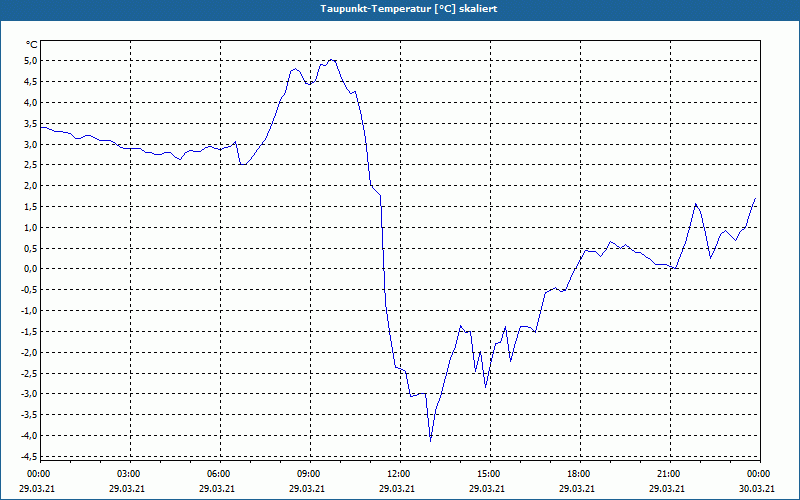Click the 2,0 y-axis label
This screenshot has width=800, height=500.
(x=31, y=186)
